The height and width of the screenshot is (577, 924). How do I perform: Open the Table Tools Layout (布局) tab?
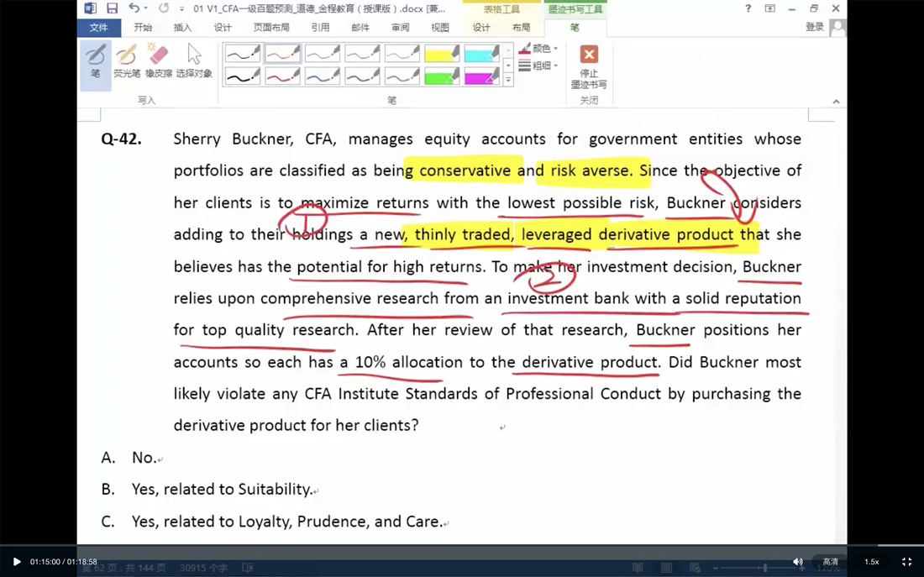pos(521,27)
